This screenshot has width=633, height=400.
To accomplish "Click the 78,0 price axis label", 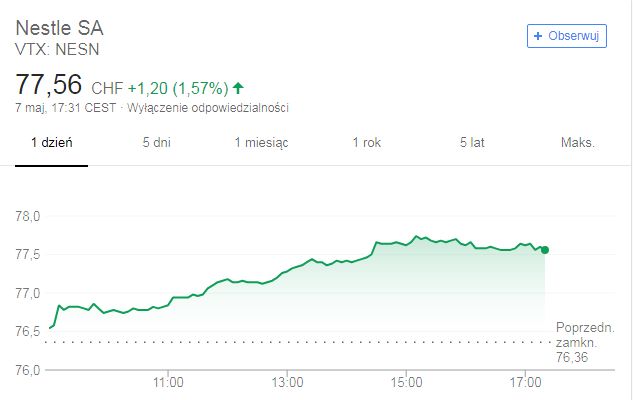I will coord(26,216).
